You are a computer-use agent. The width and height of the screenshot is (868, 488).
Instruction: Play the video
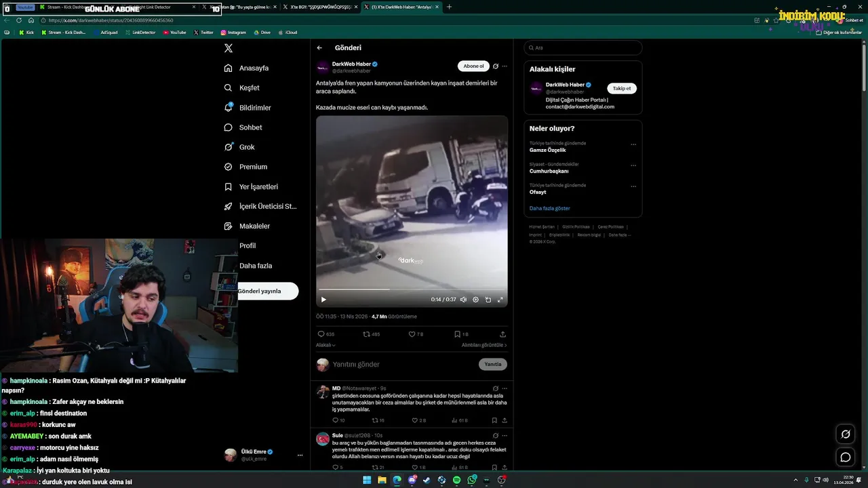[x=323, y=300]
